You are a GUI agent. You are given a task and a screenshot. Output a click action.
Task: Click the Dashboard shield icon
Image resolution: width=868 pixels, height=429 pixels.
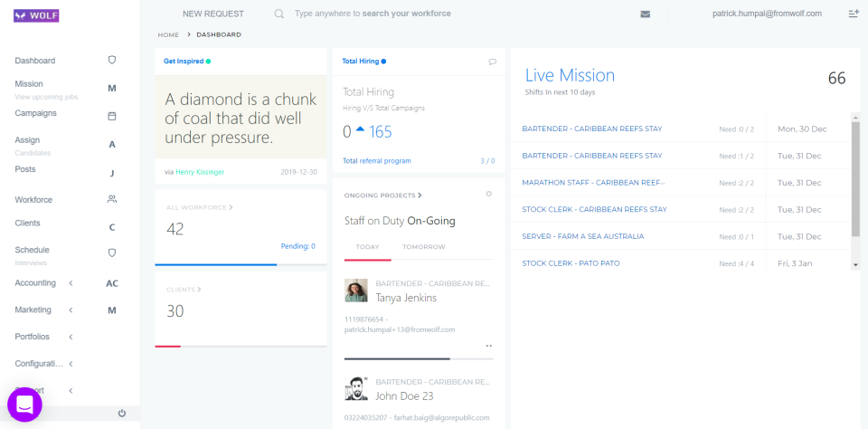(112, 60)
